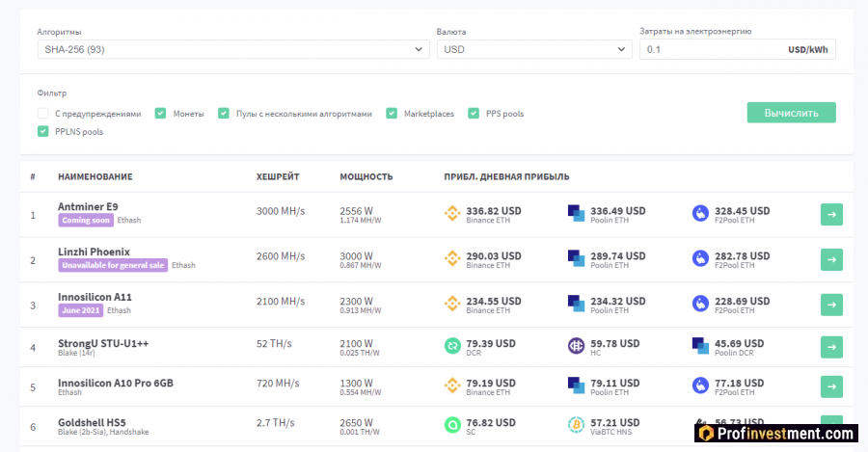Click Binance icon in Linzhi Phoenix row

[x=452, y=258]
